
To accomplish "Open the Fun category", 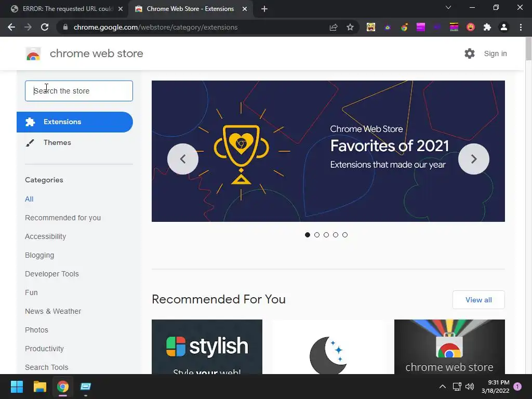I will pos(31,292).
